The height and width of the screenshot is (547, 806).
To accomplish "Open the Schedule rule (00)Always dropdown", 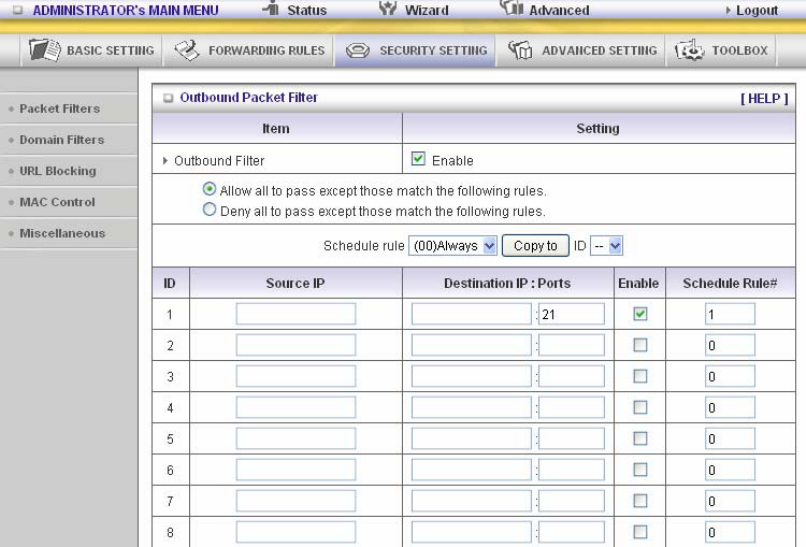I will click(452, 246).
